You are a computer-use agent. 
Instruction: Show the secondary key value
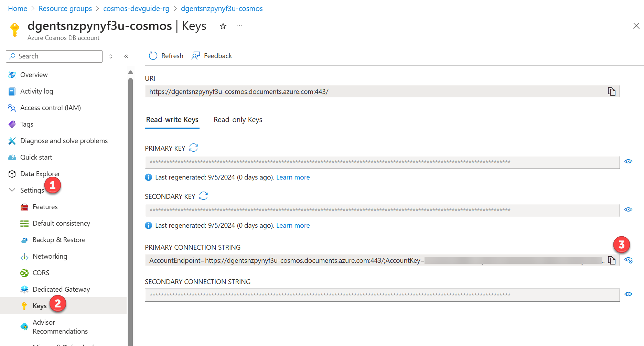tap(628, 209)
